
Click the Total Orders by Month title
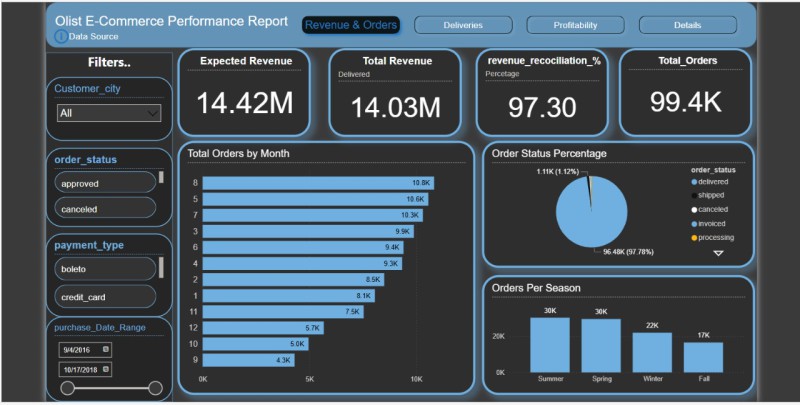coord(238,154)
